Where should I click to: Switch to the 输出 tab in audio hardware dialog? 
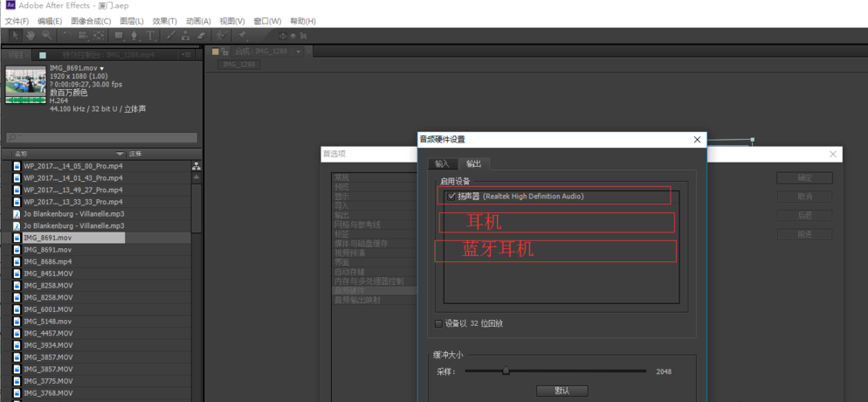474,164
